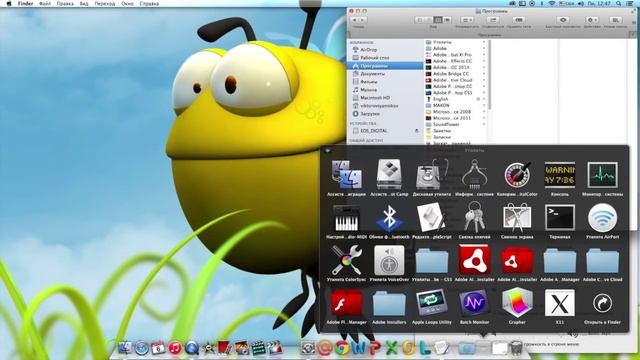Select Рабочий стол in the Finder sidebar
Viewport: 640px width, 360px height.
tap(385, 58)
